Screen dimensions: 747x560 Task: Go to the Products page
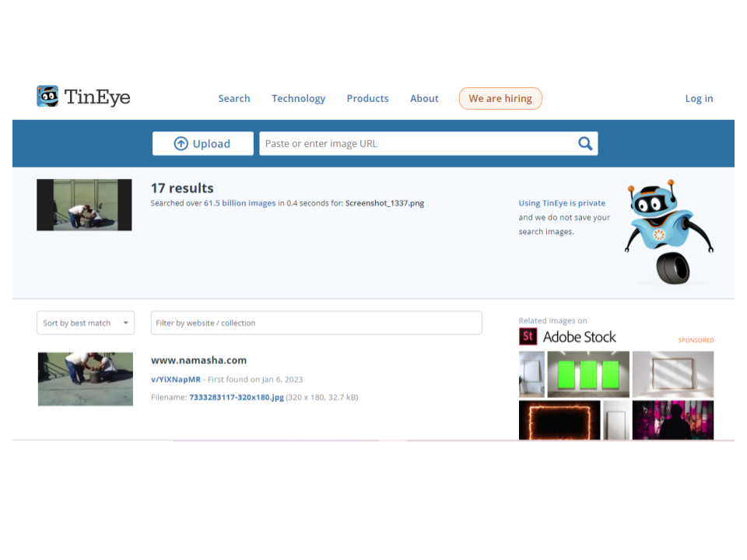[367, 99]
